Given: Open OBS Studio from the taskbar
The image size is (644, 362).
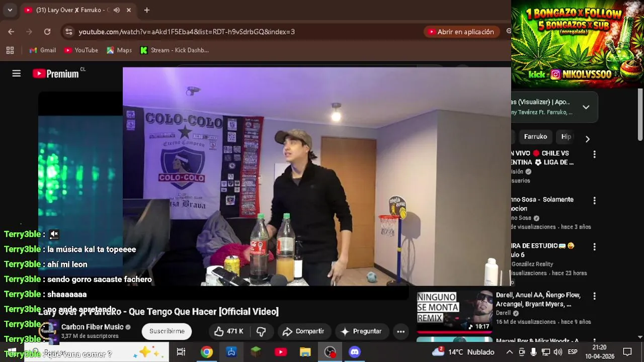Looking at the screenshot, I should click(330, 352).
